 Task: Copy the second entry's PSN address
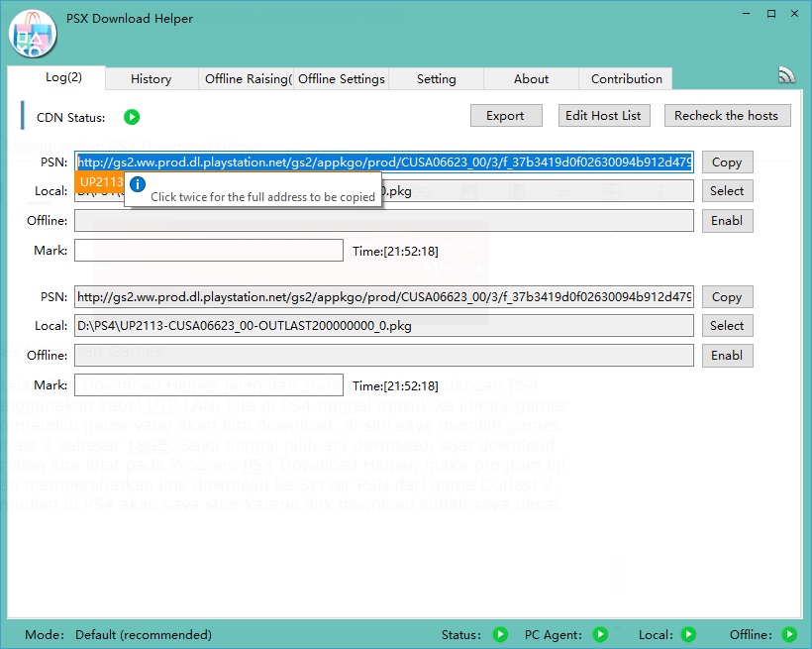727,297
